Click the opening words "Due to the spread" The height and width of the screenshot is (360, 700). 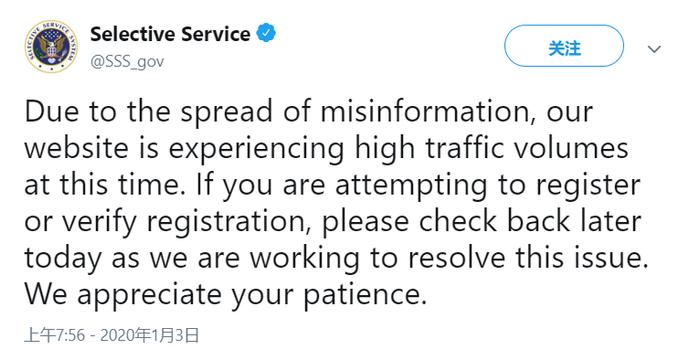[148, 112]
